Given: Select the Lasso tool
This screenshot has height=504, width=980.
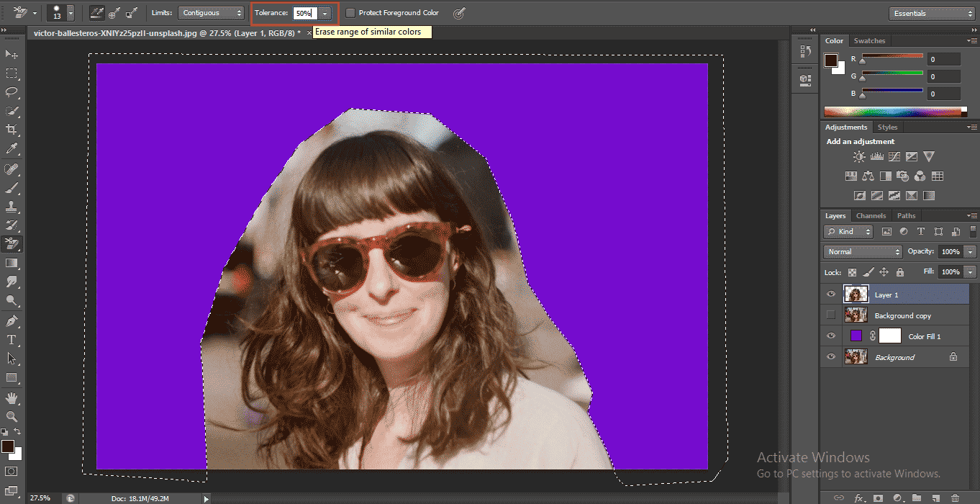Looking at the screenshot, I should pyautogui.click(x=12, y=92).
